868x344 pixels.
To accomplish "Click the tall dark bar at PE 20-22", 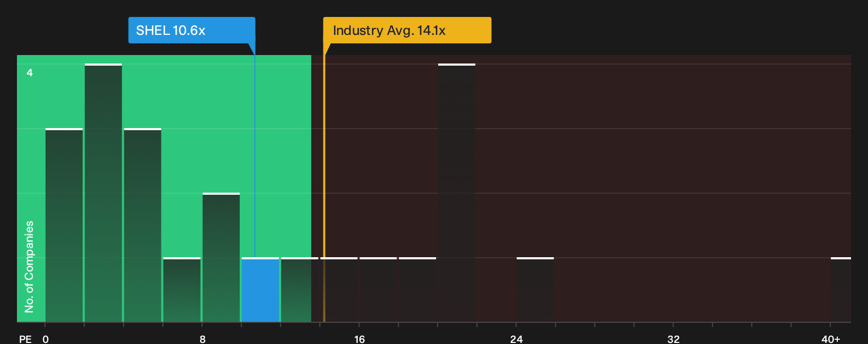I will (457, 193).
